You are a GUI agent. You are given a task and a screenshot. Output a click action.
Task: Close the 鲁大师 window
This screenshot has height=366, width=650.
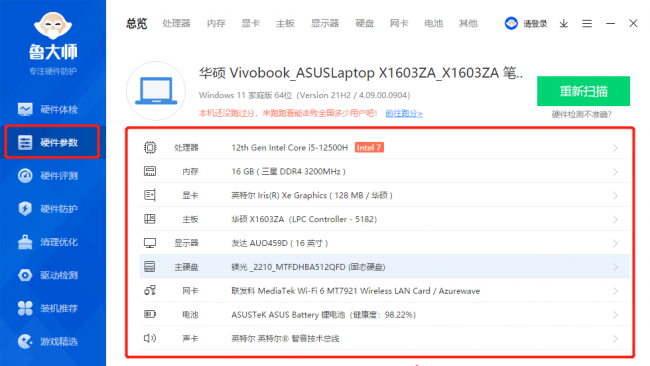coord(633,23)
